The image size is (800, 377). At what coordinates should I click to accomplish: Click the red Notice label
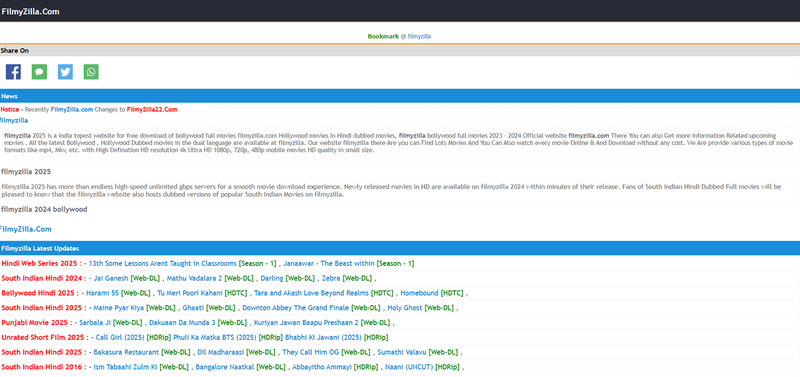click(10, 110)
